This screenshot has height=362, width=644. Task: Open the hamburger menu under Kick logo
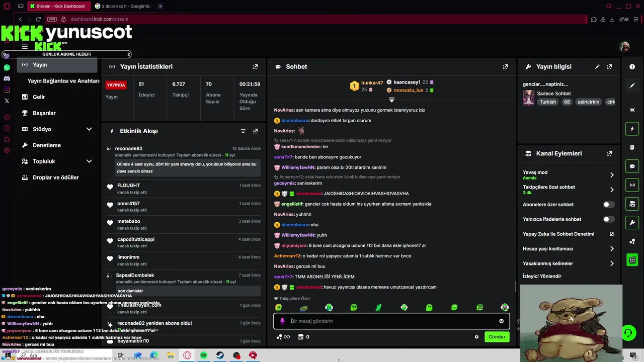point(25,47)
